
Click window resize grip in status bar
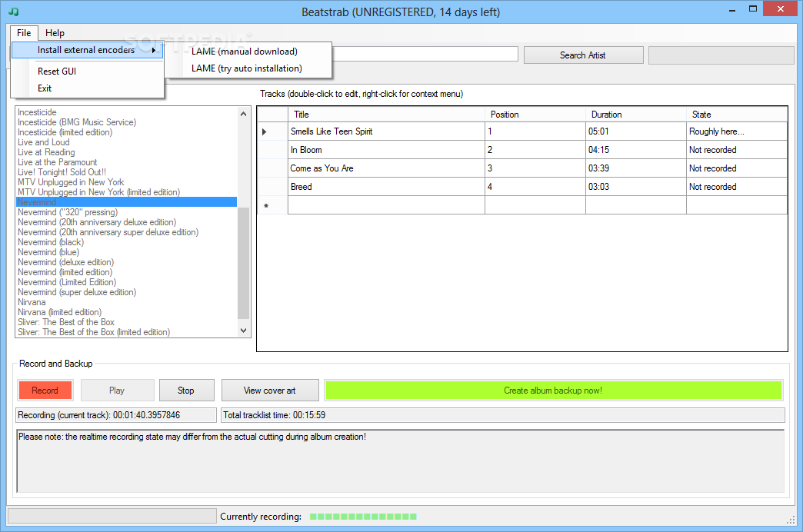tap(790, 520)
